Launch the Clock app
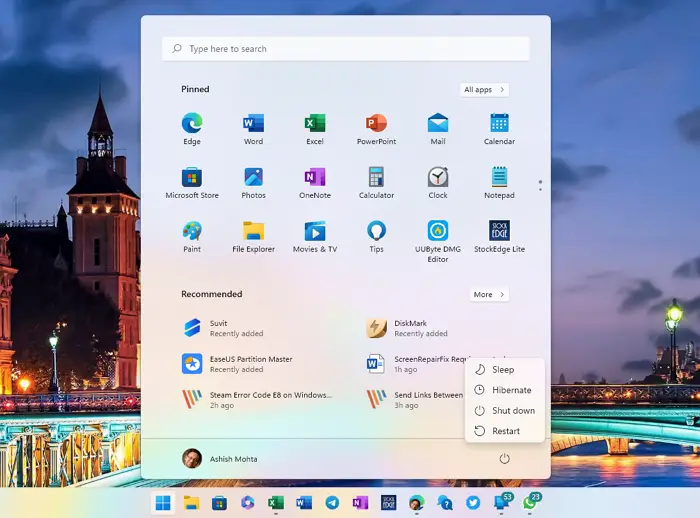This screenshot has width=700, height=518. coord(438,183)
